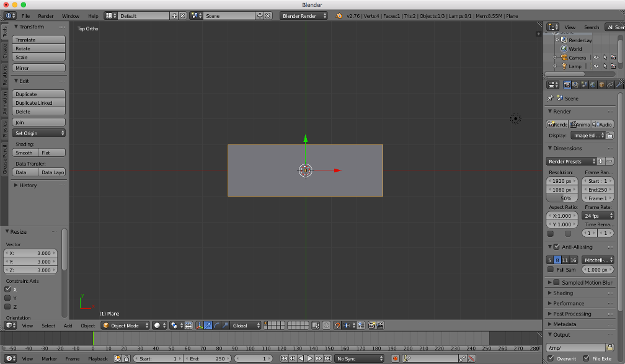Image resolution: width=625 pixels, height=364 pixels.
Task: Toggle Camera visibility eye in outliner
Action: click(x=596, y=58)
